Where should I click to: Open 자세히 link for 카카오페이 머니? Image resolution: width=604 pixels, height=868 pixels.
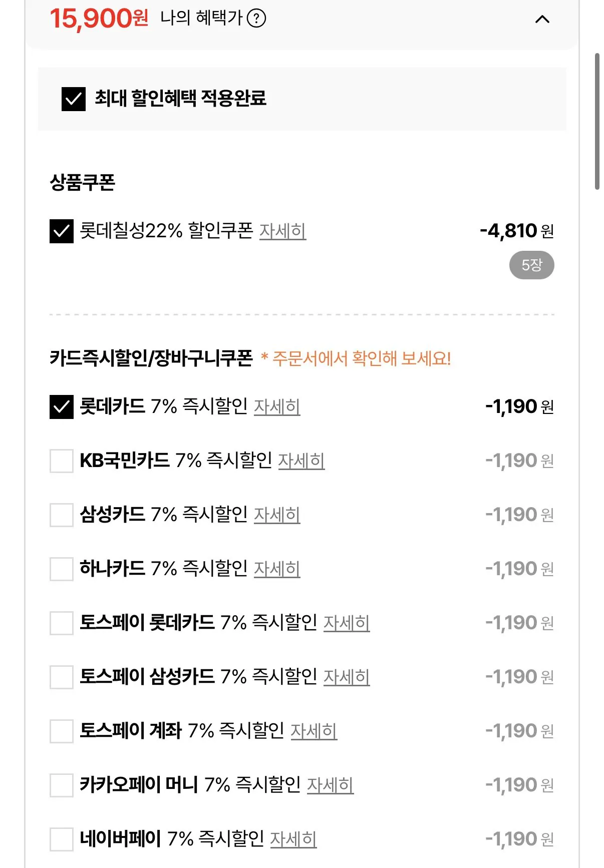pyautogui.click(x=330, y=785)
